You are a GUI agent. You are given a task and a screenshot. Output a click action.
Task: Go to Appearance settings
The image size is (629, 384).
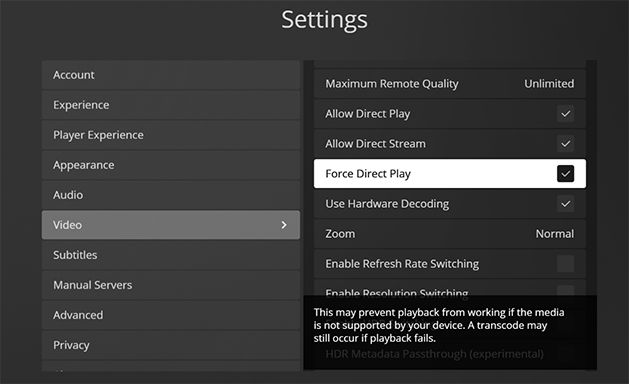[170, 165]
